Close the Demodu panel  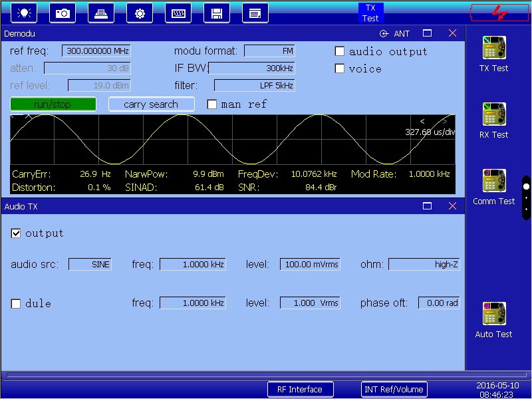(x=452, y=33)
